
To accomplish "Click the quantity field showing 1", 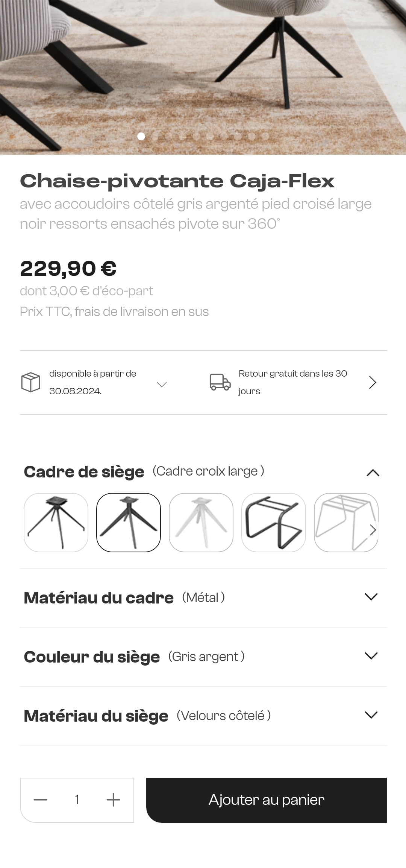I will point(77,800).
